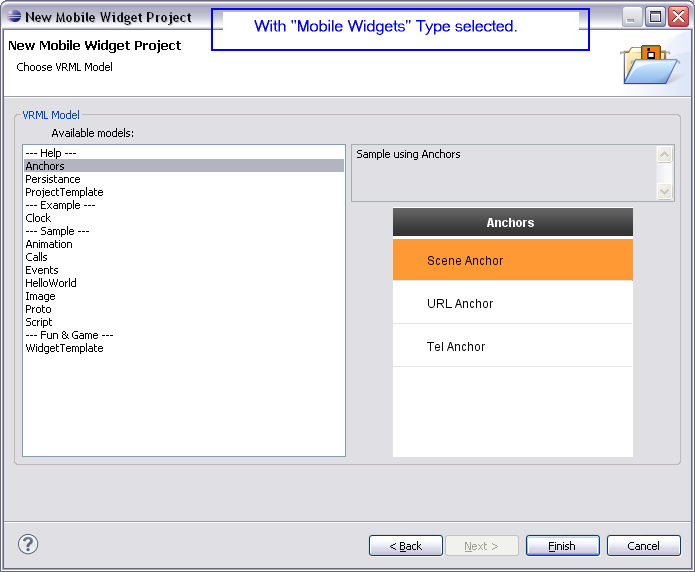
Task: Select the Events sample
Action: (x=184, y=270)
